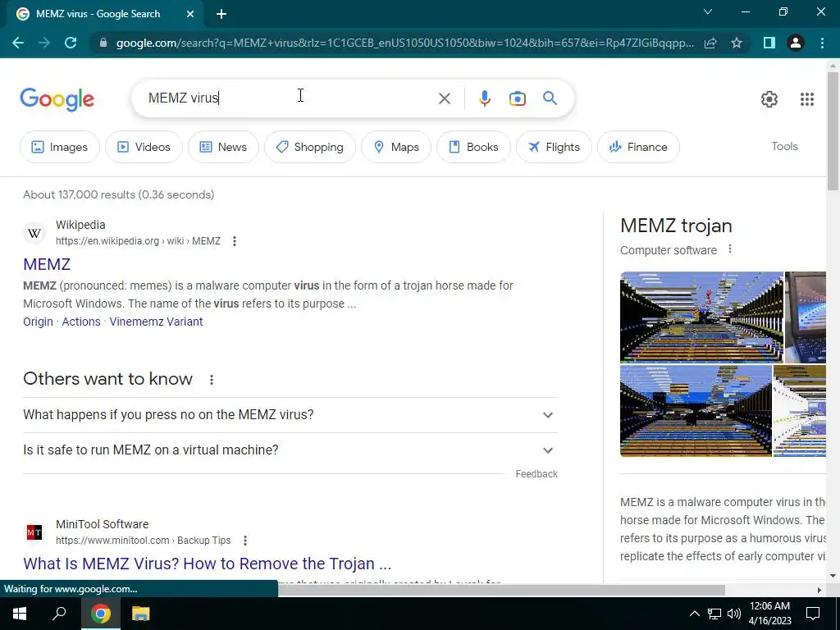Click the taskbar clock showing 12:06 AM
This screenshot has height=630, width=840.
[x=769, y=614]
